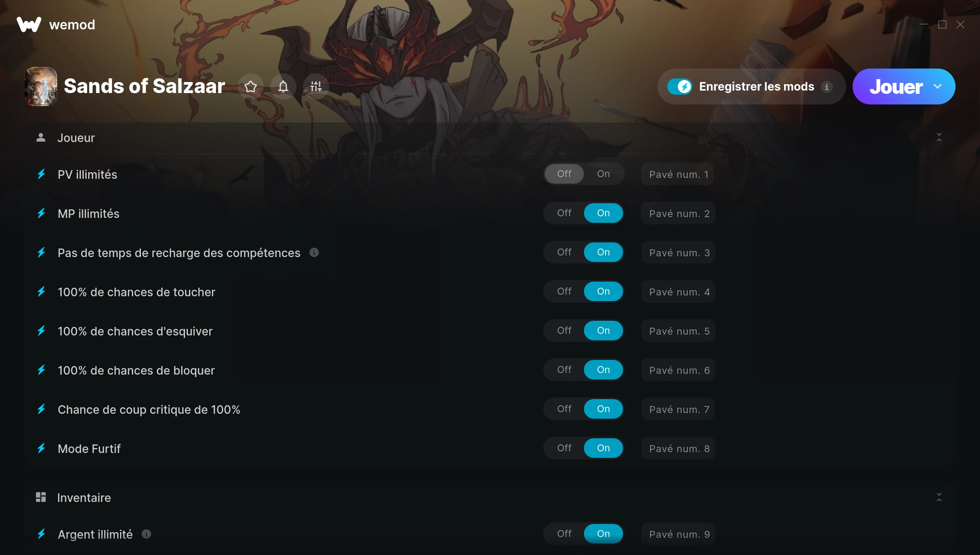980x555 pixels.
Task: Open notifications bell for this game
Action: [283, 87]
